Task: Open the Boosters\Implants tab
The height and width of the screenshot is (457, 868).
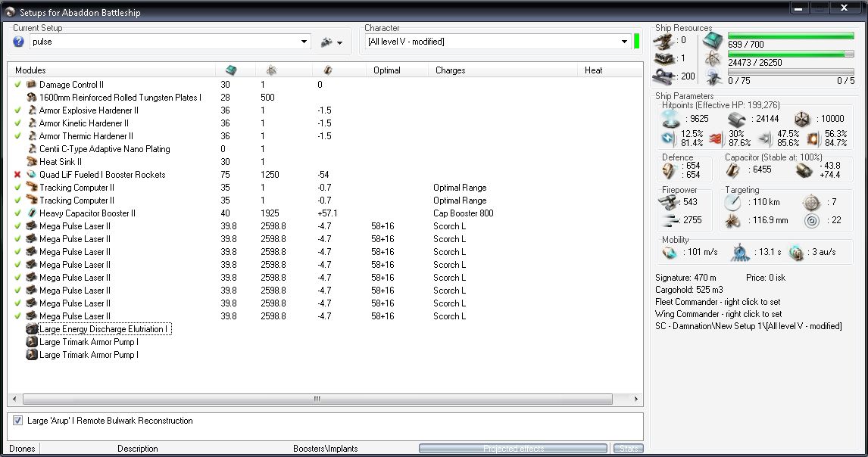Action: 326,449
